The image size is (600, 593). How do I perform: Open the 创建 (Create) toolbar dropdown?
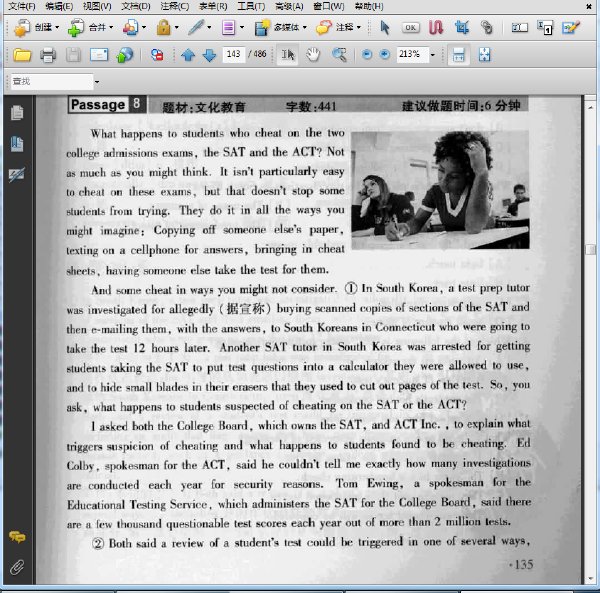pos(57,28)
